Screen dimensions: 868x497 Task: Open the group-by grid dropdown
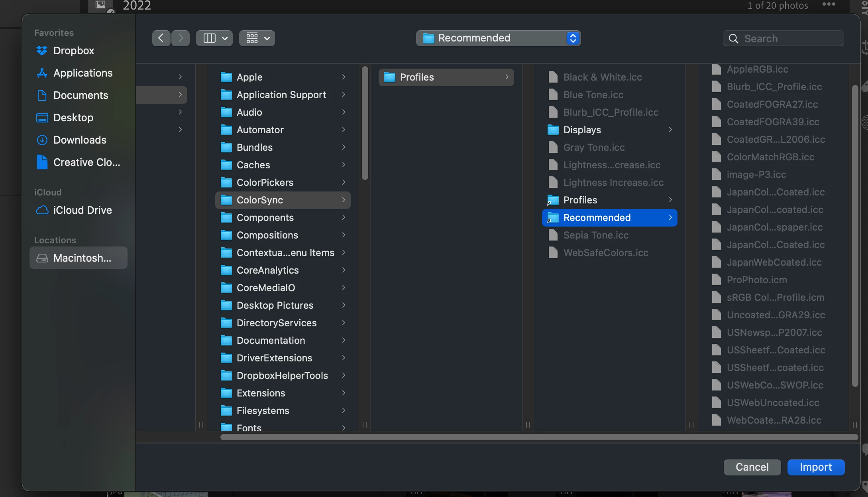tap(257, 38)
